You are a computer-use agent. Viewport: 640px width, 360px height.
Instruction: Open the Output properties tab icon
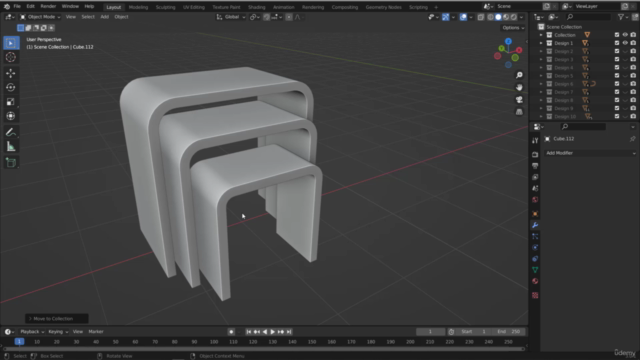click(535, 166)
